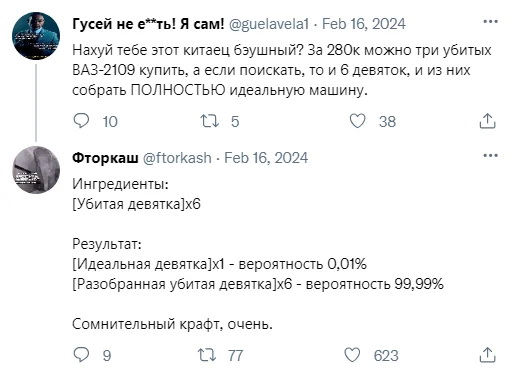Go to the @ftorkash handle

(x=177, y=158)
